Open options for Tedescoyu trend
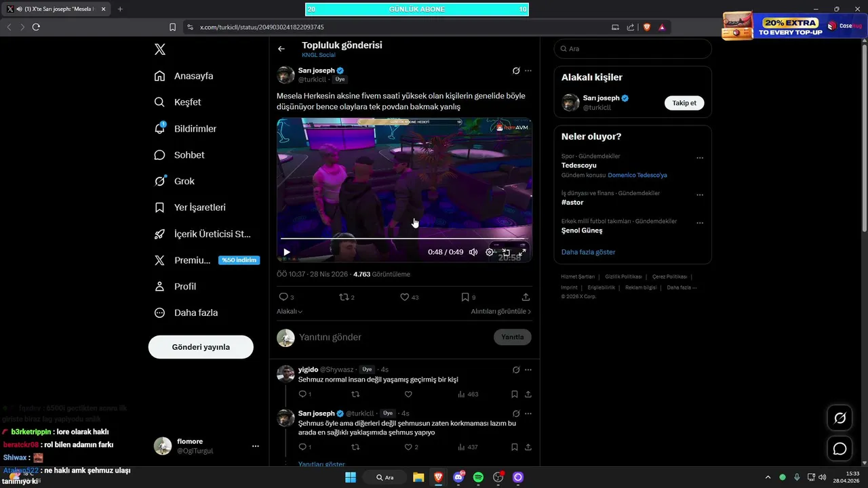This screenshot has width=868, height=488. [x=700, y=158]
